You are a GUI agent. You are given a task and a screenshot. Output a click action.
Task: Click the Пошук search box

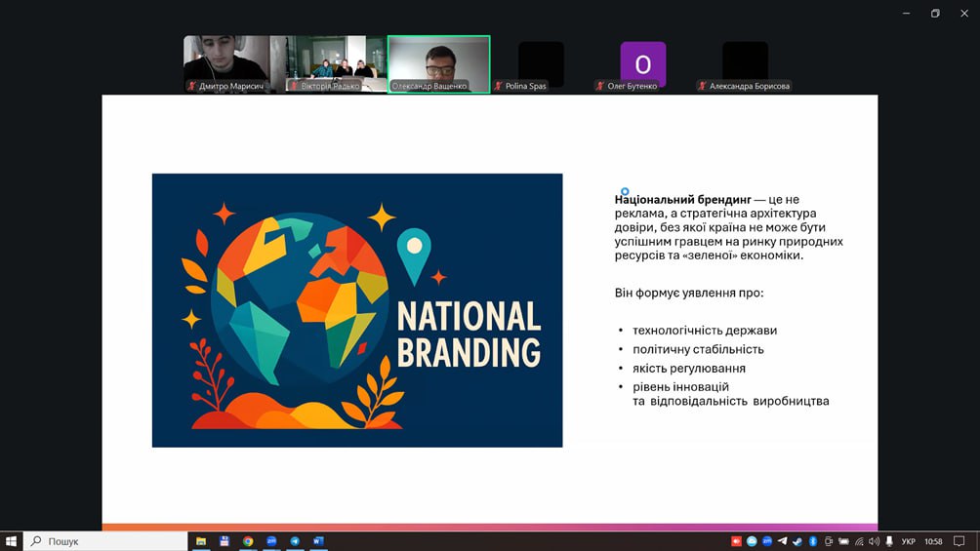click(105, 541)
